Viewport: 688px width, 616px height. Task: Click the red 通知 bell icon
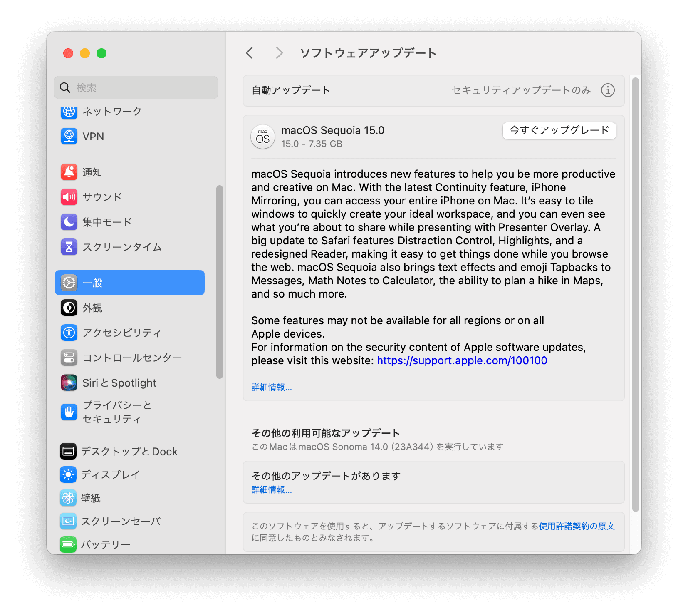[69, 172]
